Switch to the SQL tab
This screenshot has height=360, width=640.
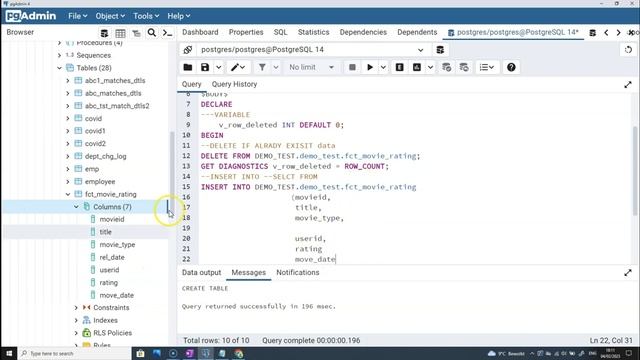pyautogui.click(x=280, y=32)
